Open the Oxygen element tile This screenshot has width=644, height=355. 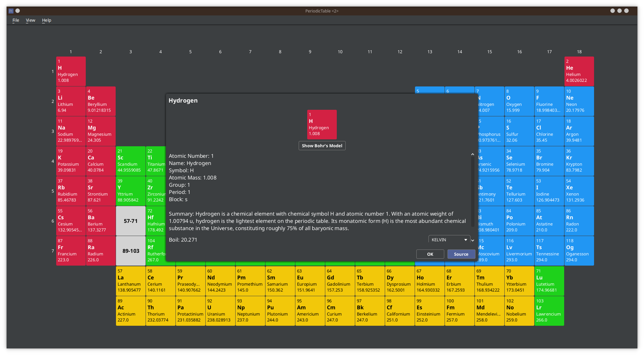[x=519, y=101]
